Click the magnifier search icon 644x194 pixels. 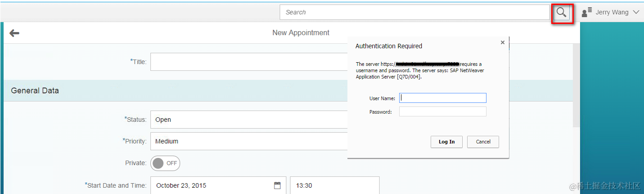point(562,13)
